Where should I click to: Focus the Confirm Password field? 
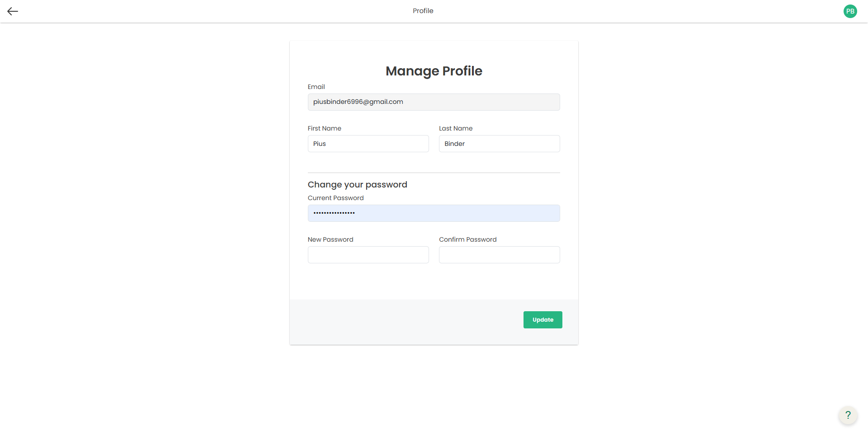click(500, 255)
